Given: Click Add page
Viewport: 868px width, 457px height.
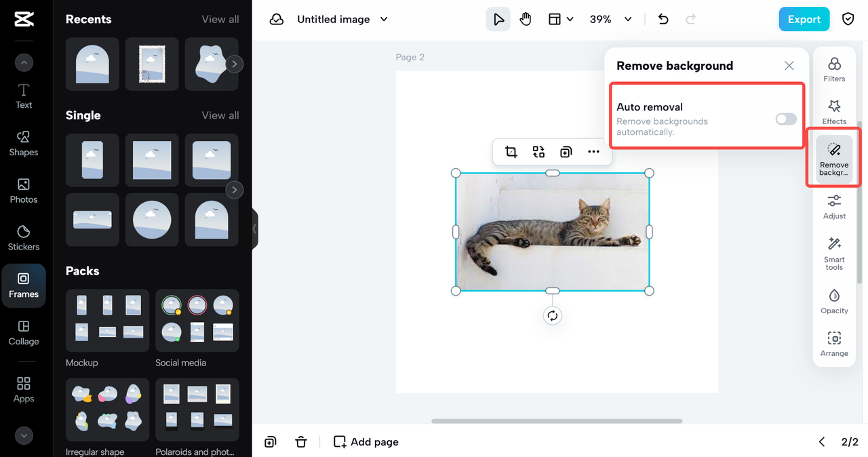Looking at the screenshot, I should (x=366, y=442).
